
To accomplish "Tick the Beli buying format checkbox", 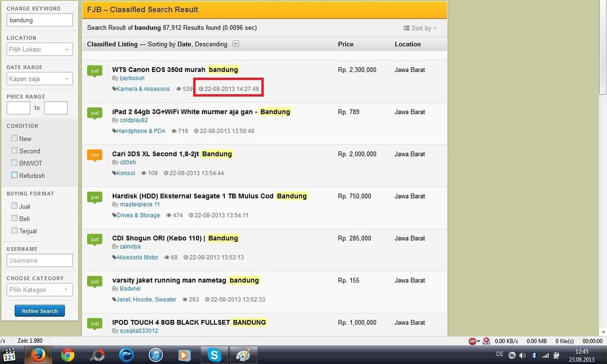I will click(x=15, y=218).
